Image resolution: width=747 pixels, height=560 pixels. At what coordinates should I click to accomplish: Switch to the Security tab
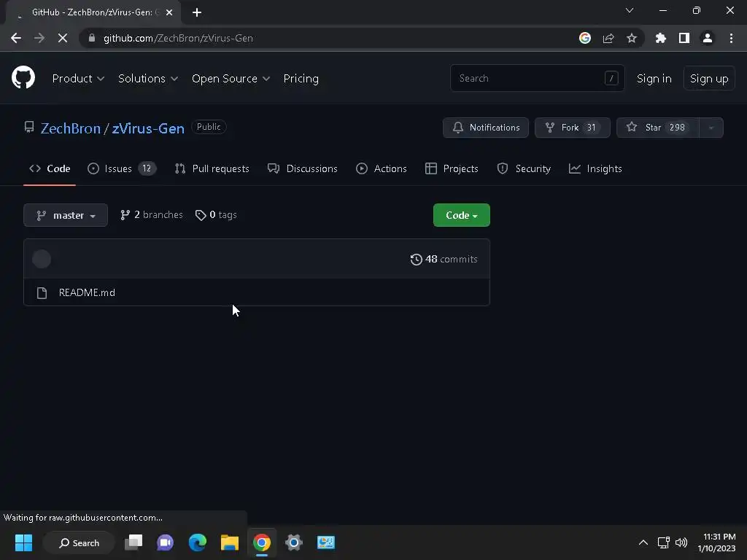524,168
